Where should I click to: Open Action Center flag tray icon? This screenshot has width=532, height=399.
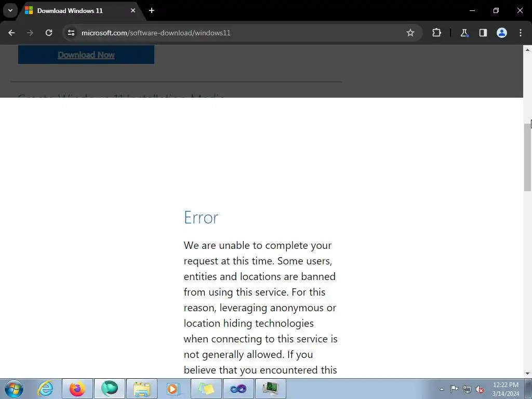[x=454, y=389]
